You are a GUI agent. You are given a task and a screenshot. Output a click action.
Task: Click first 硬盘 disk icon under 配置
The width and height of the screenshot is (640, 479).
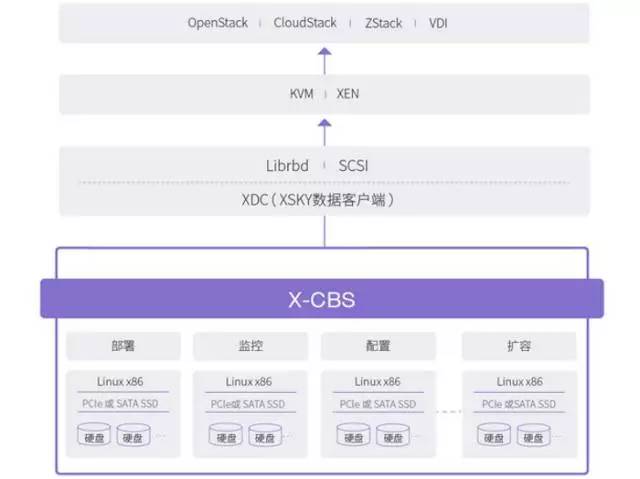point(354,437)
